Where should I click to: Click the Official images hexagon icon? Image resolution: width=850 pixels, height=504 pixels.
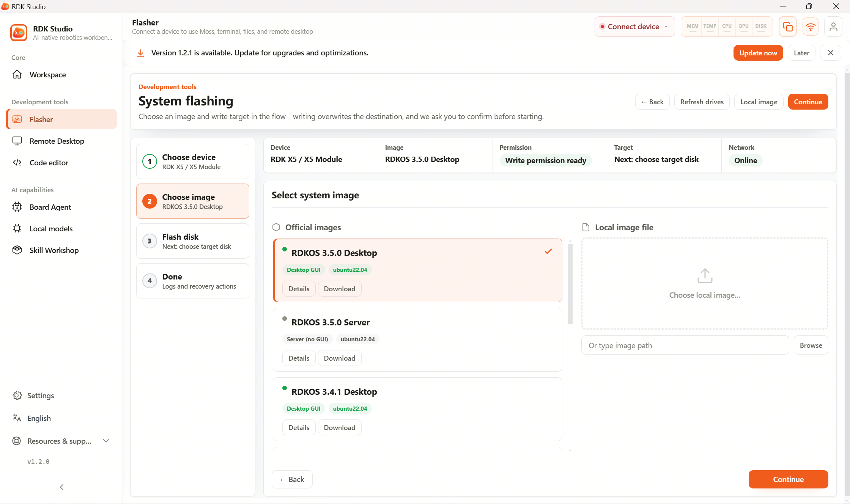276,227
